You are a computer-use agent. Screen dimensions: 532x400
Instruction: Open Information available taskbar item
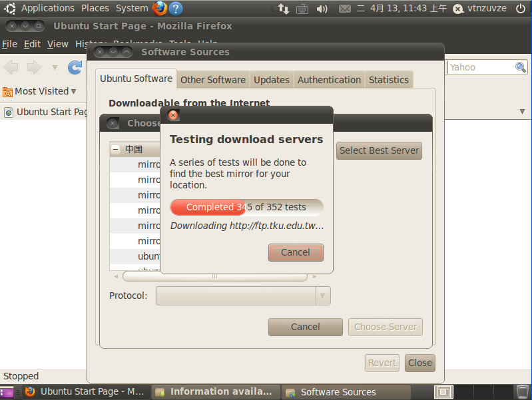point(216,392)
